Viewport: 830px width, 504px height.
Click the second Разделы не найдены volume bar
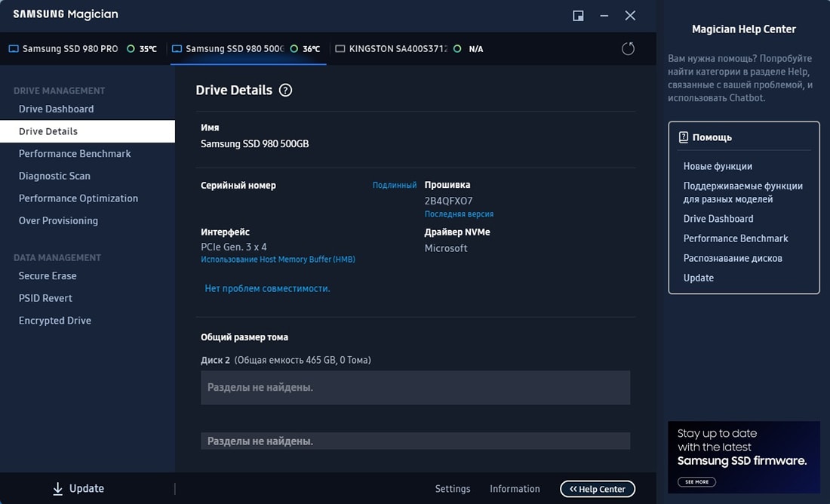pos(416,441)
